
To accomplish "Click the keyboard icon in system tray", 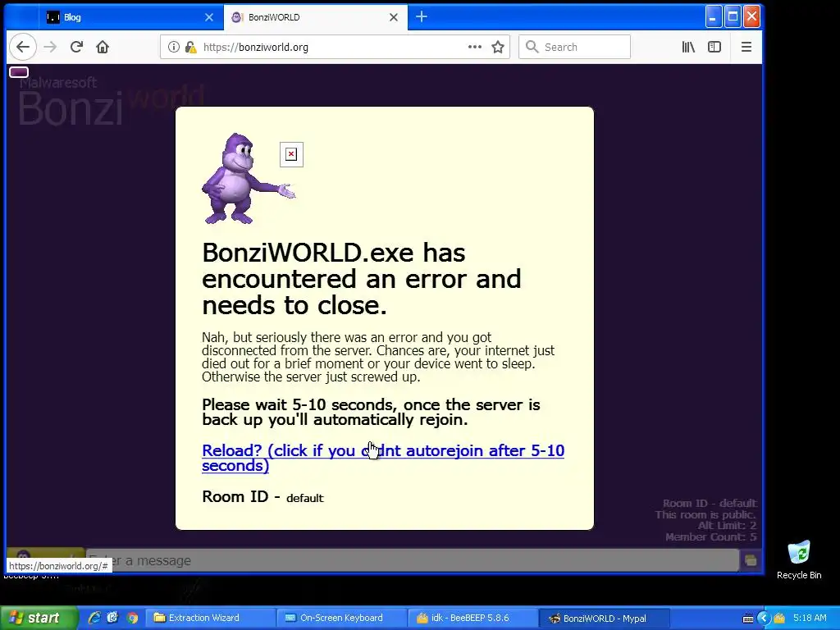I will click(748, 619).
